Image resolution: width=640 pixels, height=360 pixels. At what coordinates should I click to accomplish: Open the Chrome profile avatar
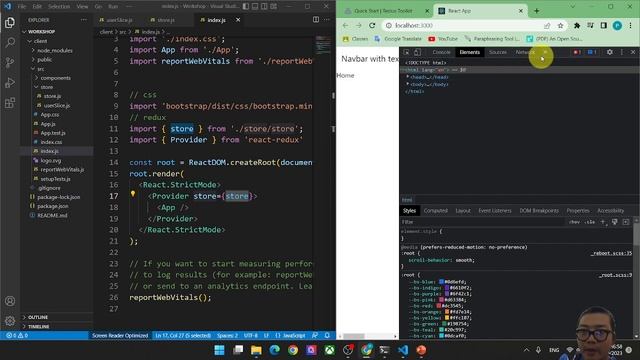coord(617,25)
